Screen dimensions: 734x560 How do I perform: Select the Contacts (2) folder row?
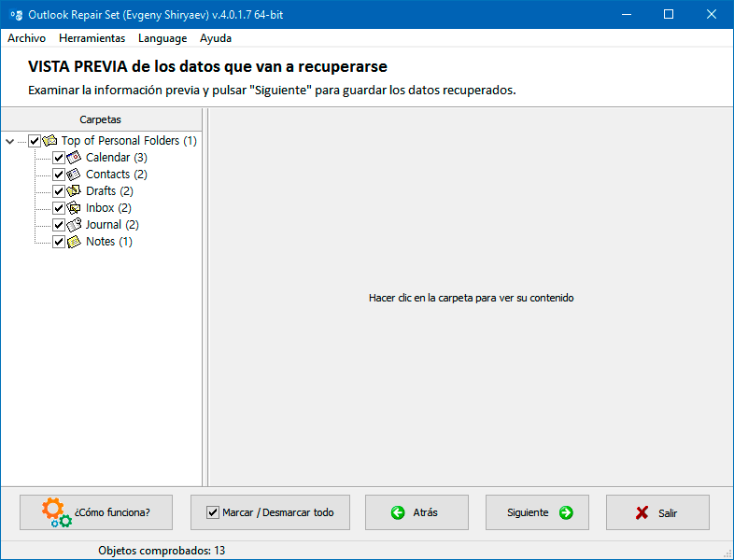click(x=117, y=175)
